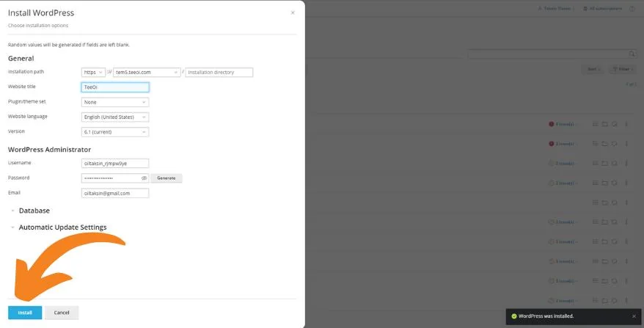This screenshot has width=644, height=328.
Task: Click the Install button
Action: [25, 313]
